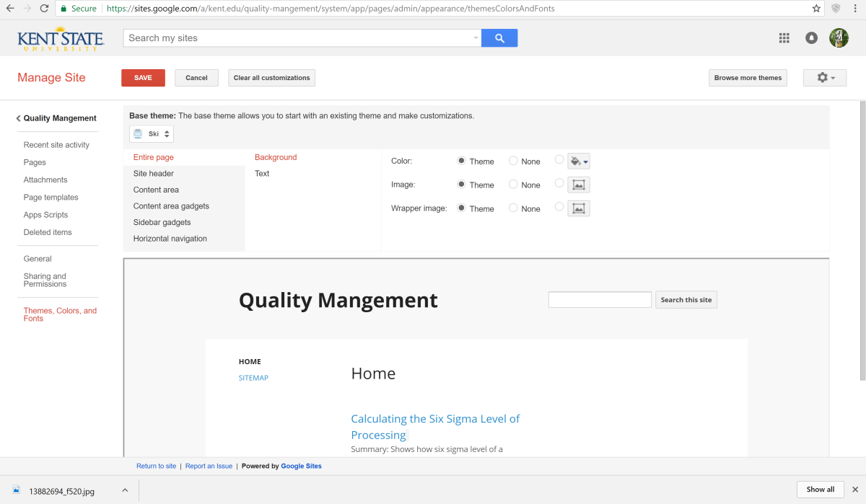Click the blue search magnifier button
Viewport: 866px width, 504px height.
tap(499, 38)
